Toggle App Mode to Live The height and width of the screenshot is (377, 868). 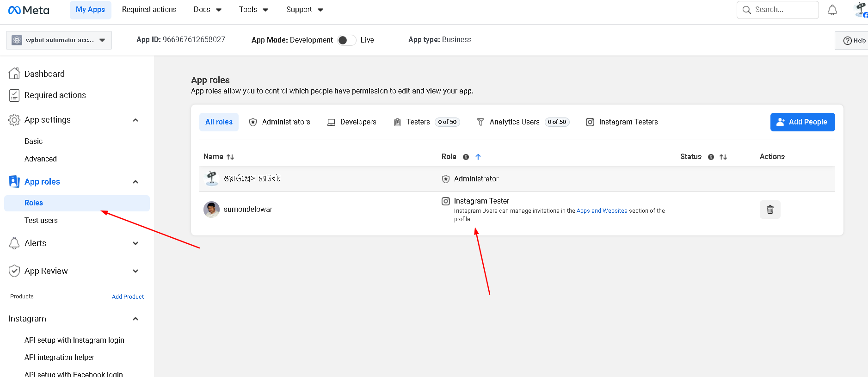[x=346, y=40]
